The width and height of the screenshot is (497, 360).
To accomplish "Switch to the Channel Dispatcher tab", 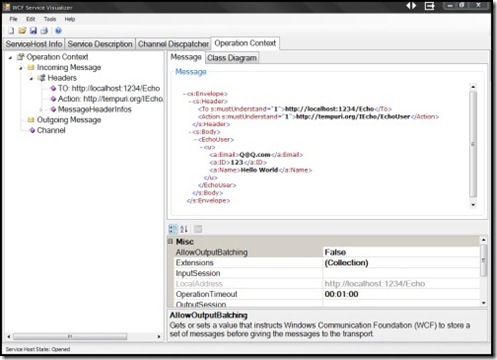I will (173, 44).
